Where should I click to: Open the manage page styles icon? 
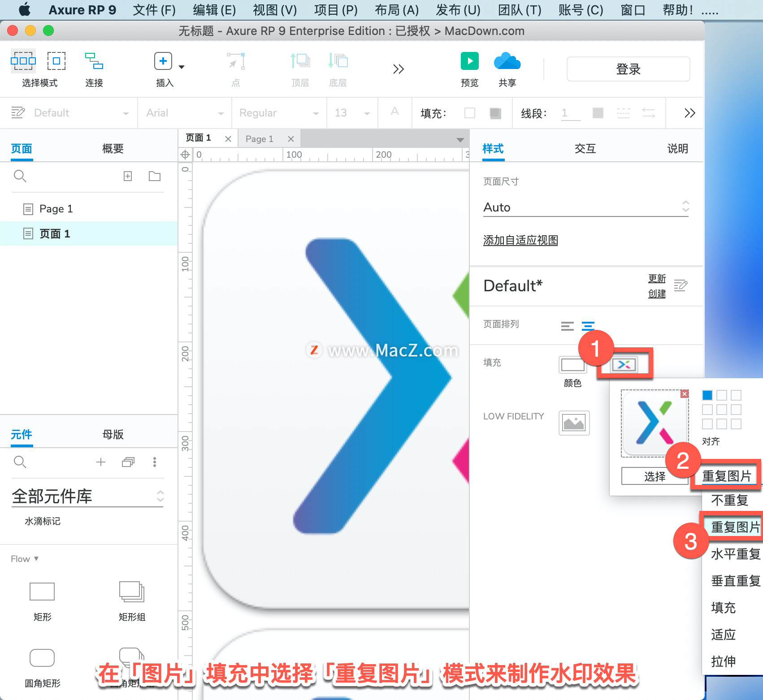coord(681,285)
